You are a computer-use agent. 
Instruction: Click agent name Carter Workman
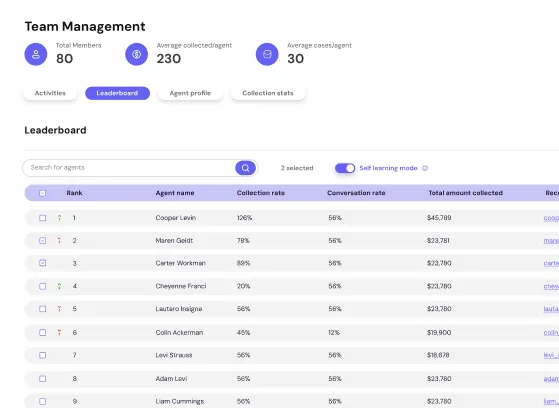180,263
